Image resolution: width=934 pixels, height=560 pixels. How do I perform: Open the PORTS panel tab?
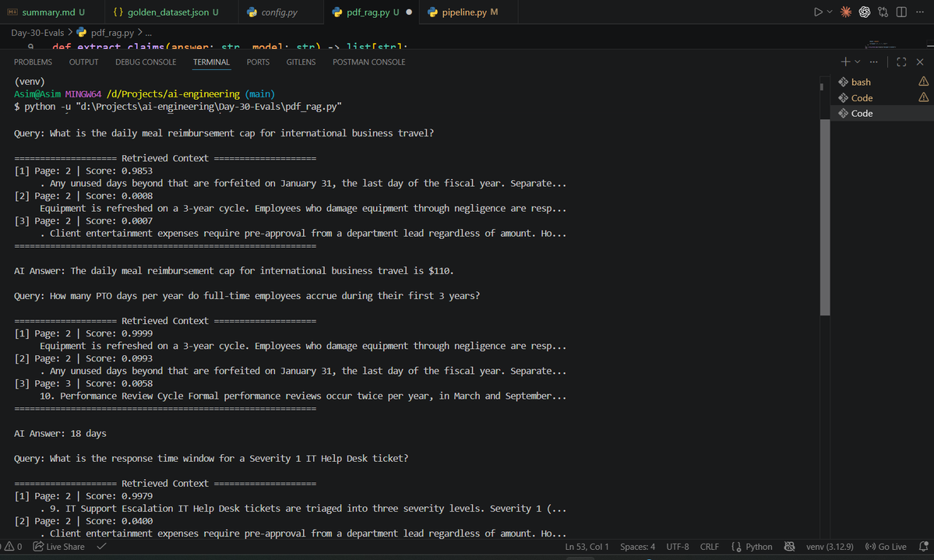[x=258, y=62]
